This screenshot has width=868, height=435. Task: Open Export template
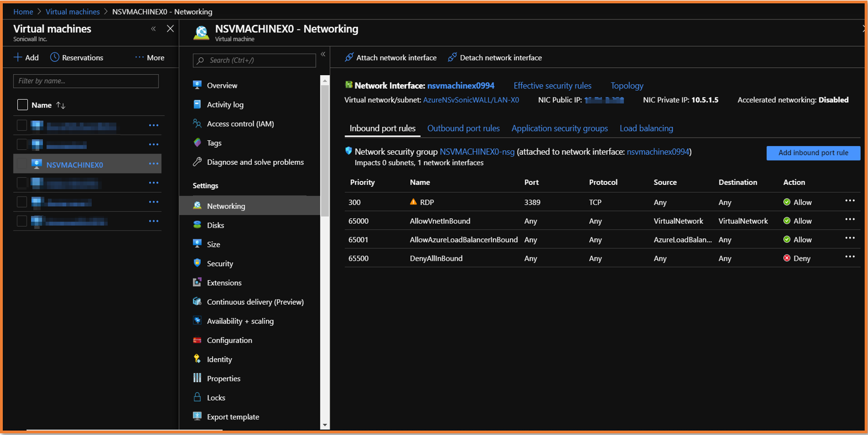pyautogui.click(x=233, y=417)
